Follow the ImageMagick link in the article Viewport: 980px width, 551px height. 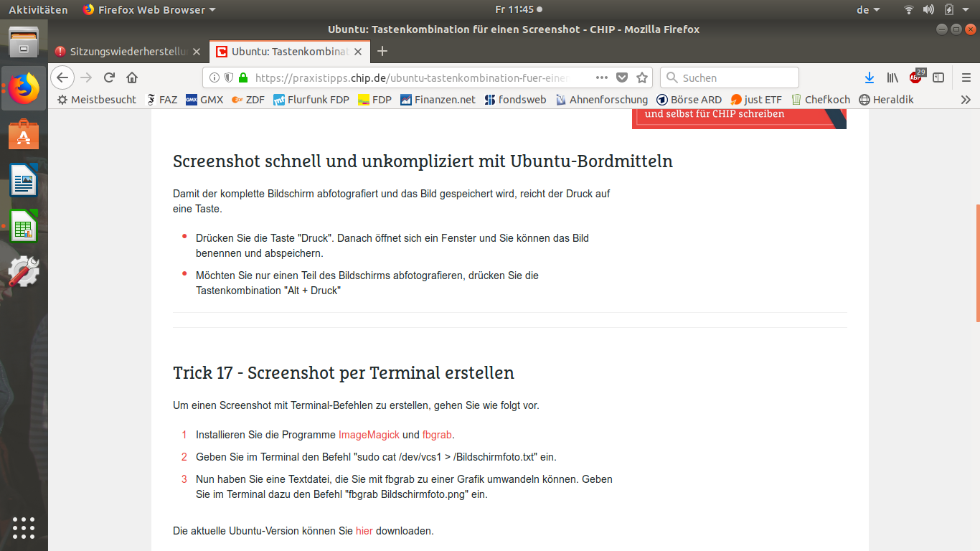369,435
